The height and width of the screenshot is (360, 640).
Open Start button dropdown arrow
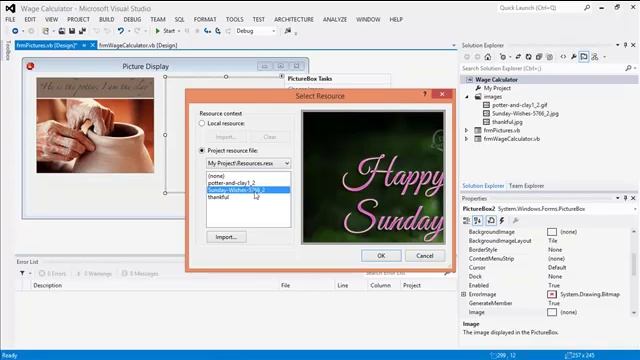click(x=179, y=31)
